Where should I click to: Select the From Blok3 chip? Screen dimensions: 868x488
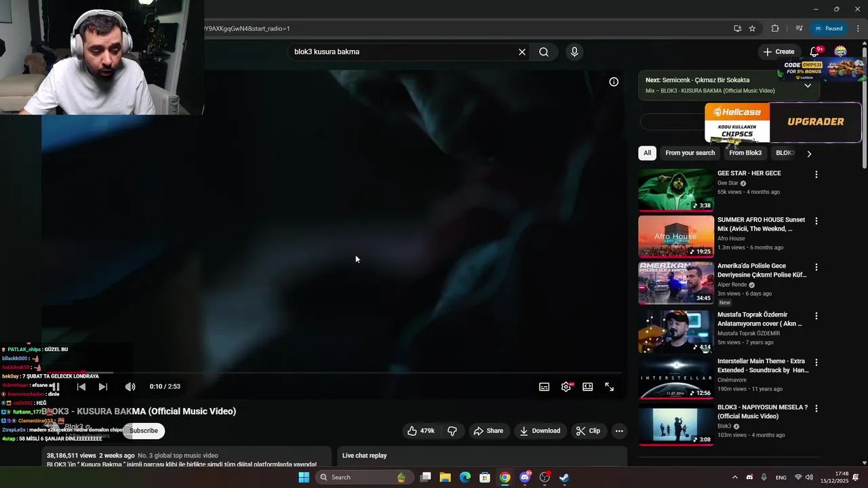745,153
